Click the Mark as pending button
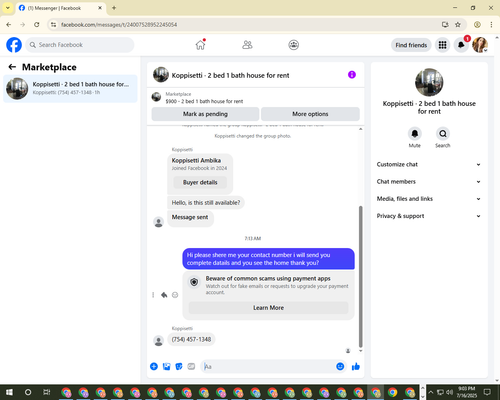 [205, 114]
